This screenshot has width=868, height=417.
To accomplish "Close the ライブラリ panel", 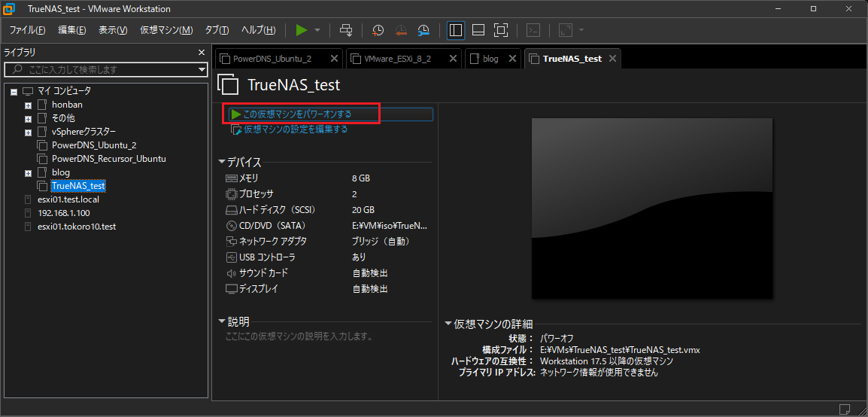I will coord(202,53).
